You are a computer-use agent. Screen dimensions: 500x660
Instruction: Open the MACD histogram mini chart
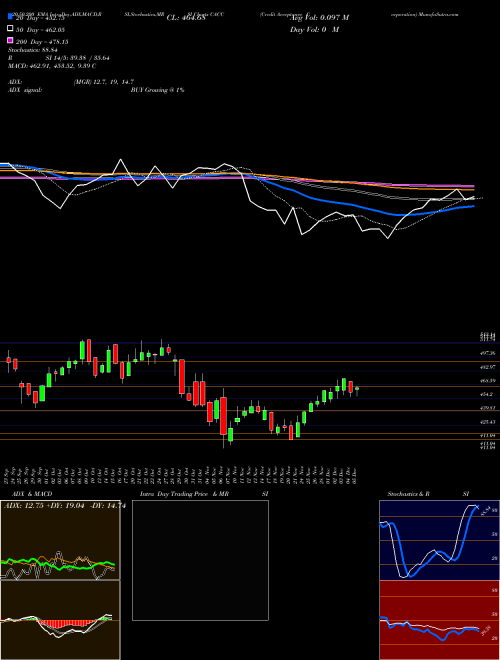point(60,620)
